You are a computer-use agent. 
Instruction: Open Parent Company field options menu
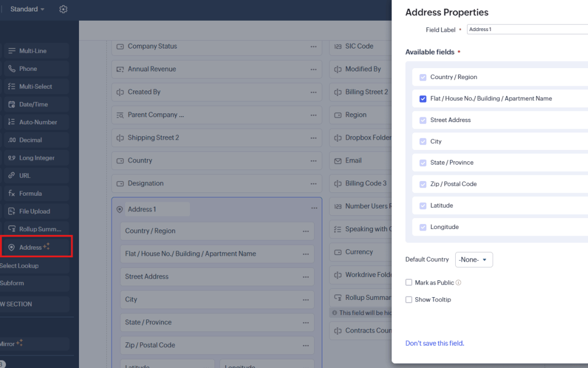[314, 115]
